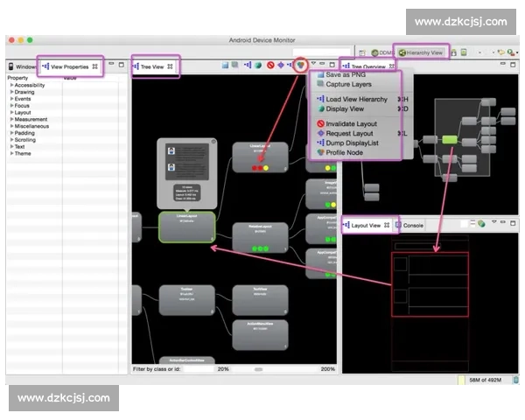Minimize the View Properties panel
Viewport: 525px width, 420px height.
[111, 63]
